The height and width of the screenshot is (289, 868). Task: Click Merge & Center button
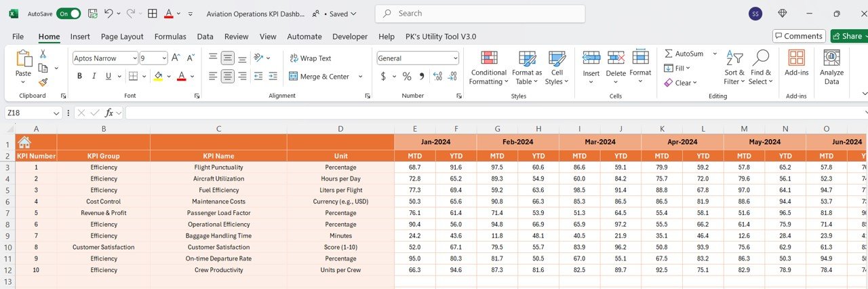[x=319, y=77]
